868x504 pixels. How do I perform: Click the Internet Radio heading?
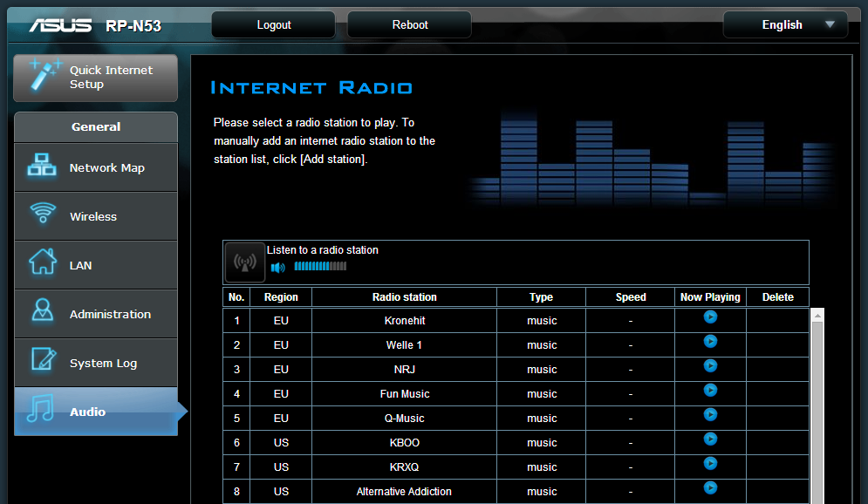(311, 88)
